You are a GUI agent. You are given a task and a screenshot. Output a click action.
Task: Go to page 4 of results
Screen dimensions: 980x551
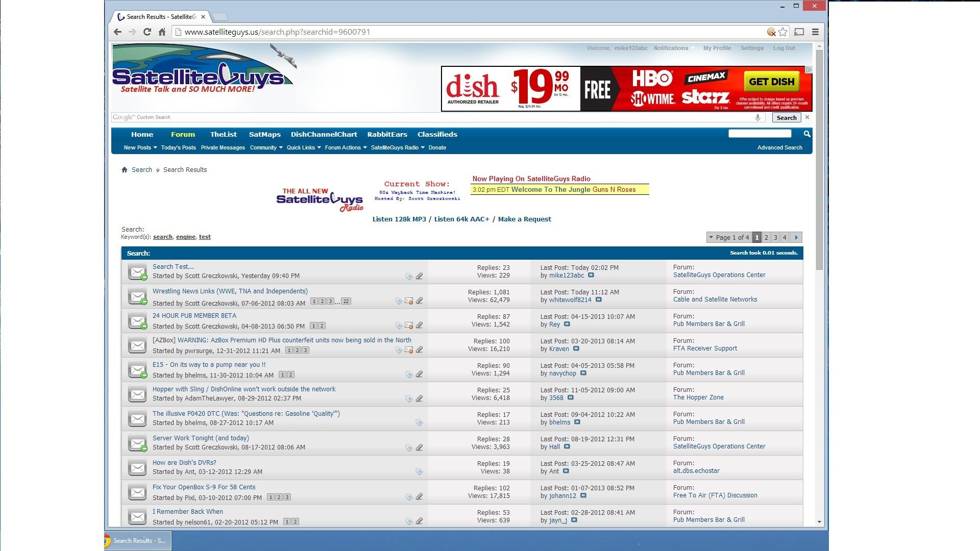coord(785,237)
